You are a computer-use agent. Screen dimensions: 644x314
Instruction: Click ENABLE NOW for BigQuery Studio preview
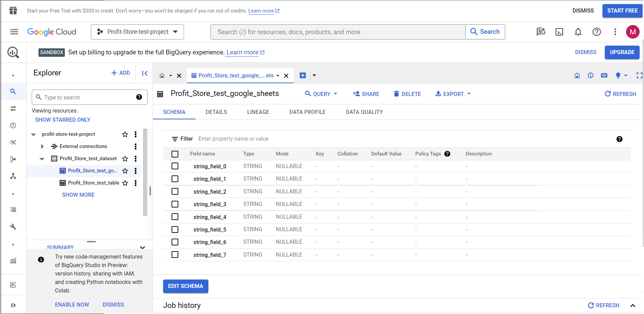point(72,305)
